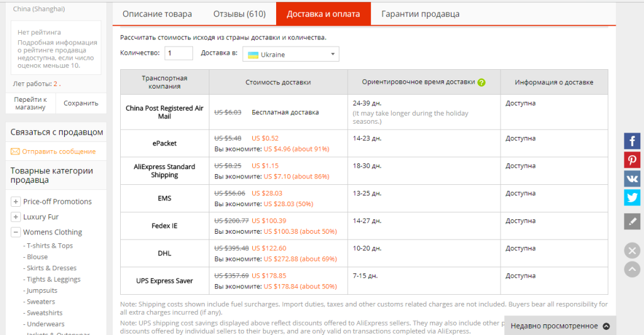
Task: Open the Гарантии продавца tab
Action: pos(420,14)
